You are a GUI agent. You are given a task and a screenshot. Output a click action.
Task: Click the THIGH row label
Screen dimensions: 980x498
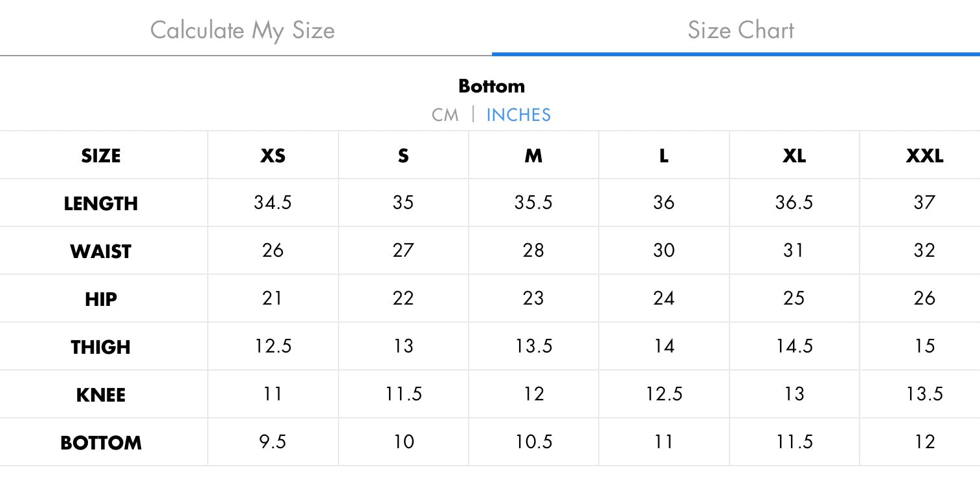coord(101,347)
